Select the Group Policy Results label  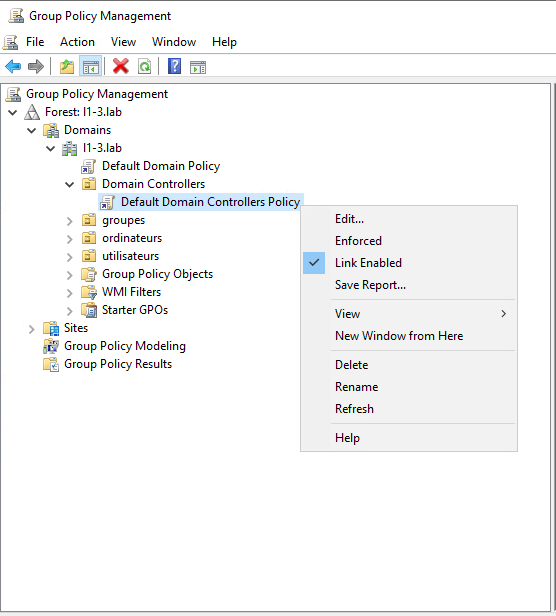pos(118,364)
